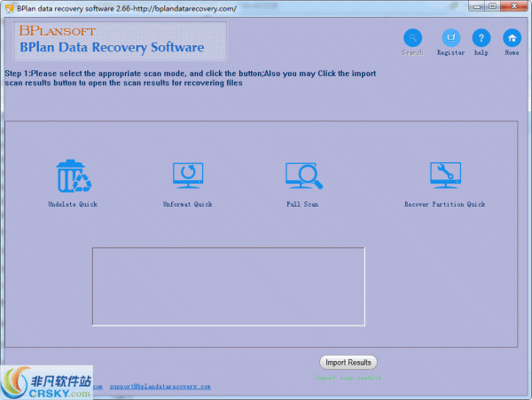Minimize the BPlan window
This screenshot has width=532, height=400.
pyautogui.click(x=477, y=6)
